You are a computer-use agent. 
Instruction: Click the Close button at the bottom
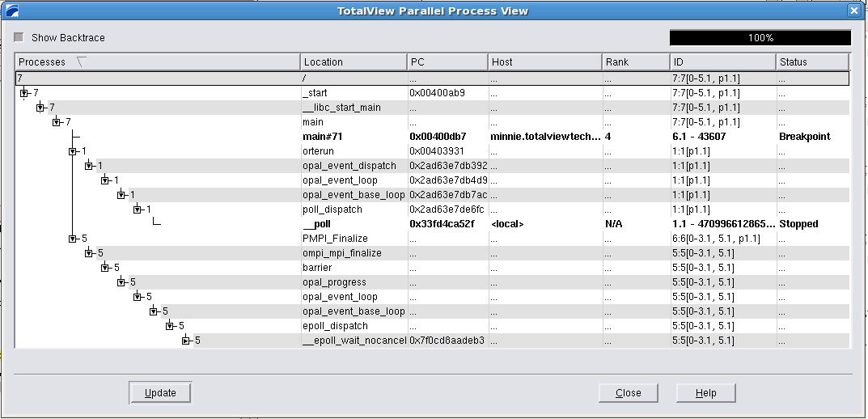point(628,393)
